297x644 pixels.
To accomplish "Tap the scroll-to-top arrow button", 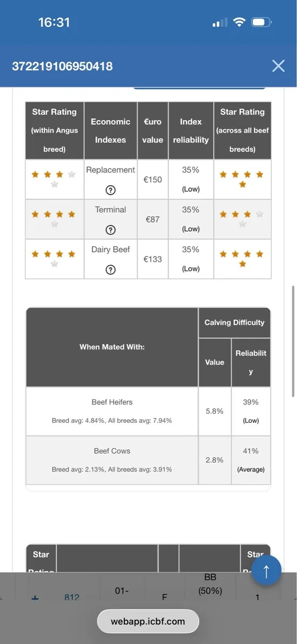I will click(x=266, y=570).
